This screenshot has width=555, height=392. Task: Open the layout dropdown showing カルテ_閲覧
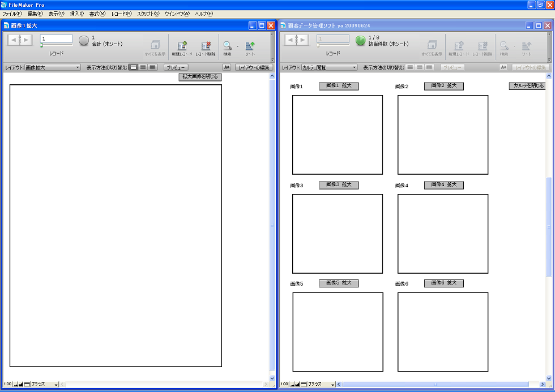click(329, 67)
